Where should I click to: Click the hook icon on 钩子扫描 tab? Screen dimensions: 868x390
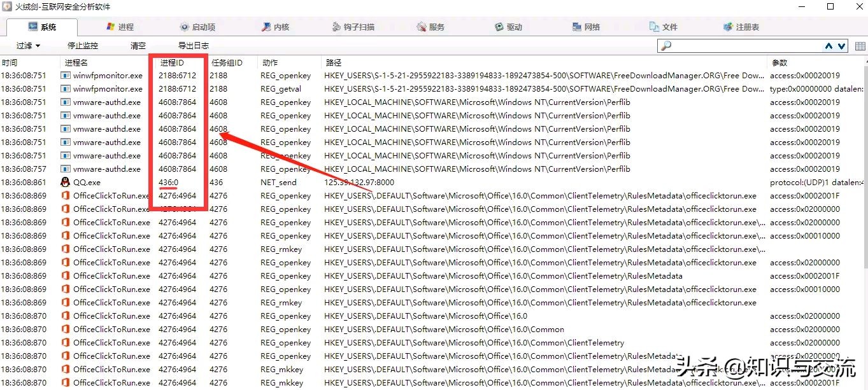pyautogui.click(x=336, y=27)
